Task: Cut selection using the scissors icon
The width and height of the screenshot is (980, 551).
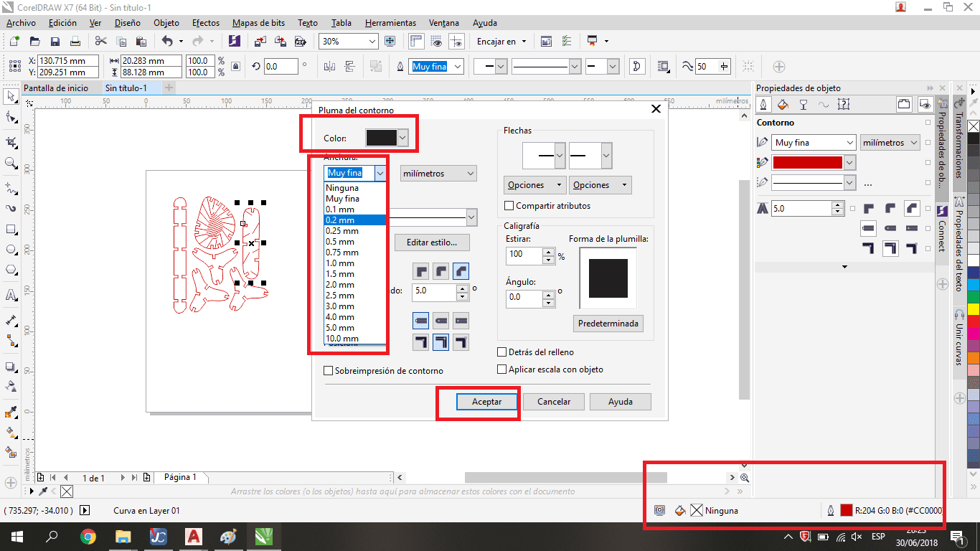Action: coord(100,42)
